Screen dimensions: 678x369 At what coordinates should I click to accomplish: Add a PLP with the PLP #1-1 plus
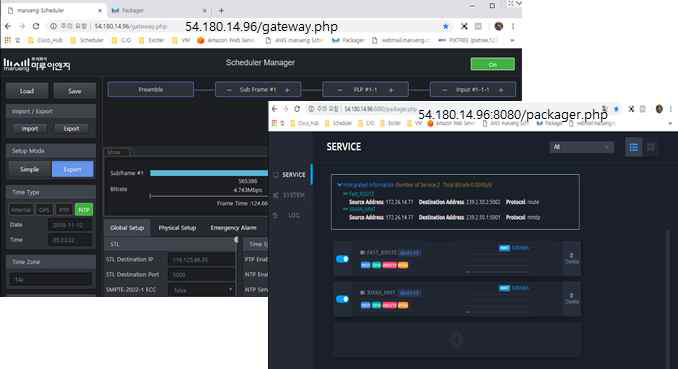click(x=391, y=90)
